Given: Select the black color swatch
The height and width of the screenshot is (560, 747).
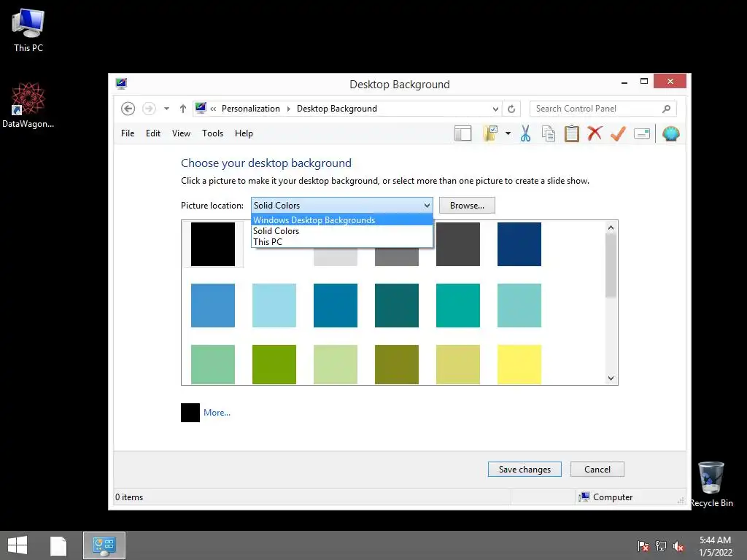Looking at the screenshot, I should [x=213, y=244].
